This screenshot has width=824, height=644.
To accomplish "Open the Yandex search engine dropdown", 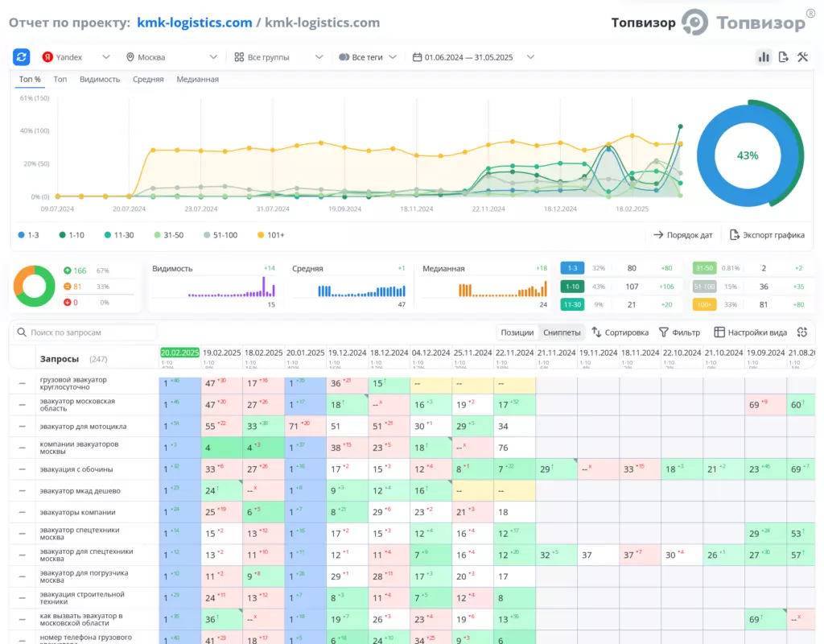I will [76, 57].
